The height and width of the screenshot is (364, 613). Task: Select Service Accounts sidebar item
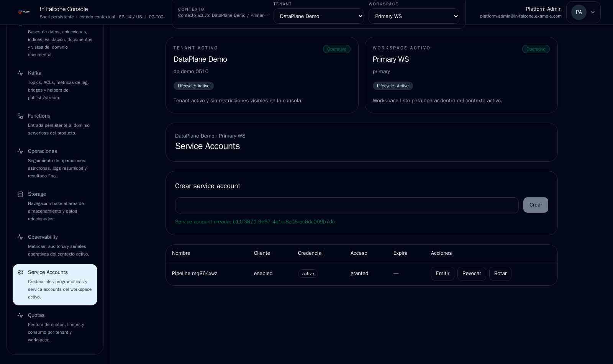[55, 285]
